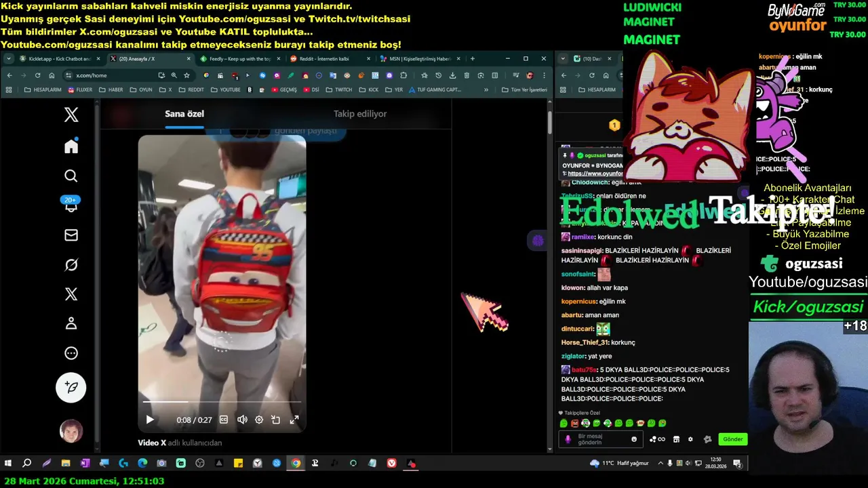Screen dimensions: 868x488
Task: Click username ramlixe in chat
Action: (583, 237)
